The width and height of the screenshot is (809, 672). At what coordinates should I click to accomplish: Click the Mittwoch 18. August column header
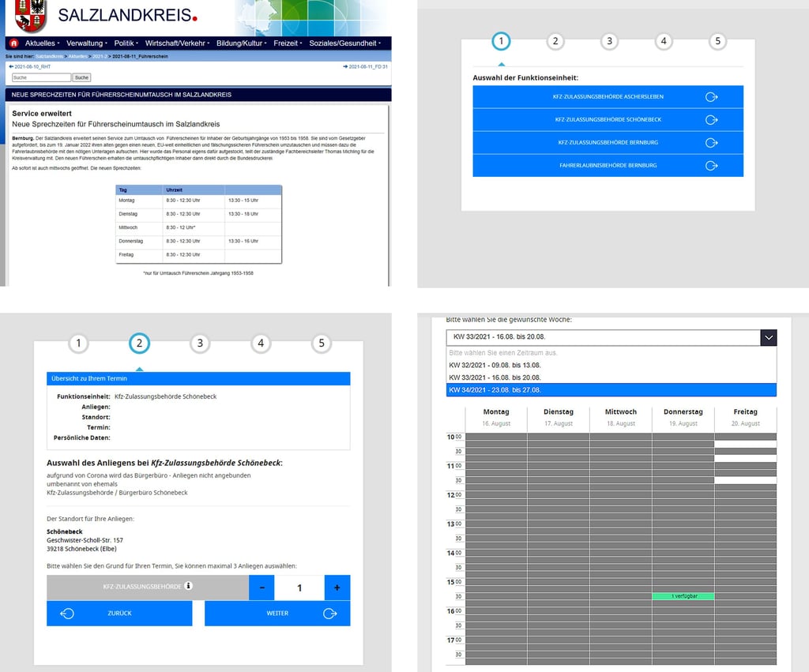(x=621, y=417)
